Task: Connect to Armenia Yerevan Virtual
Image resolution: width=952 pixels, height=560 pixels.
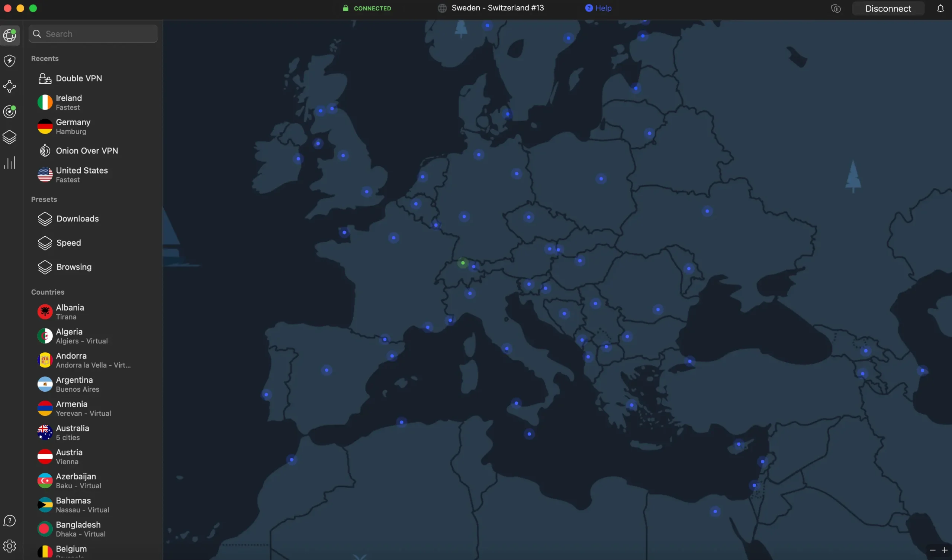Action: (93, 409)
